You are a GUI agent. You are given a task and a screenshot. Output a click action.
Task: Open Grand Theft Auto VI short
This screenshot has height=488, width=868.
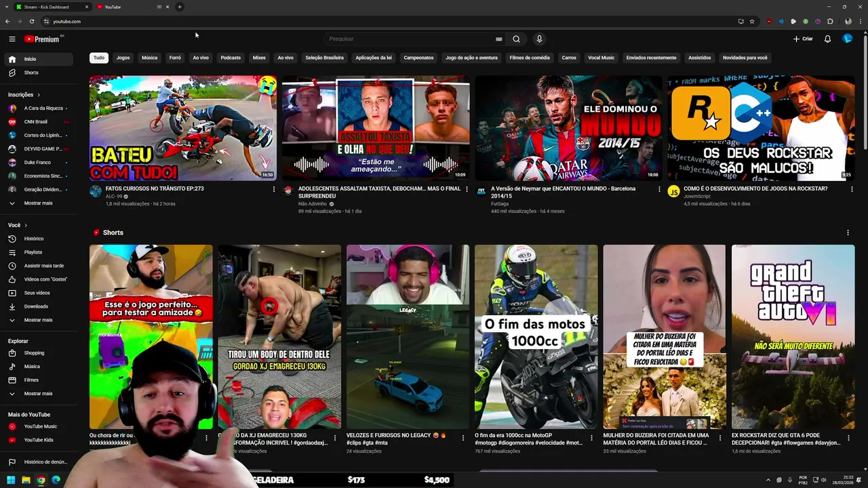click(x=793, y=337)
